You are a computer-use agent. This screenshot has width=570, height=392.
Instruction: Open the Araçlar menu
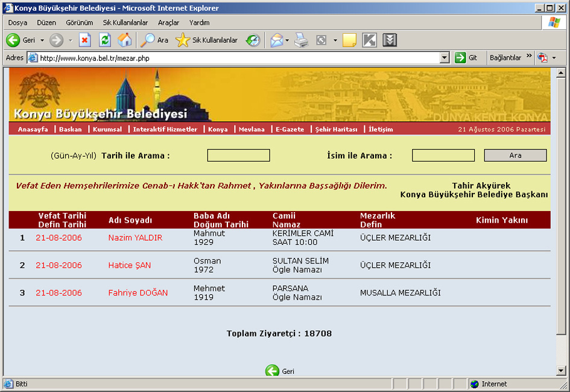168,22
